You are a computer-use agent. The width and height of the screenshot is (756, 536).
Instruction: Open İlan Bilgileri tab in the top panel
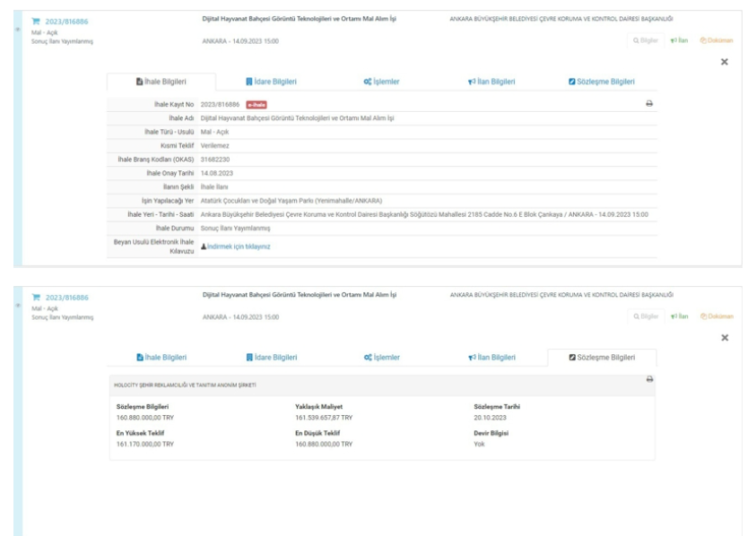click(x=491, y=82)
